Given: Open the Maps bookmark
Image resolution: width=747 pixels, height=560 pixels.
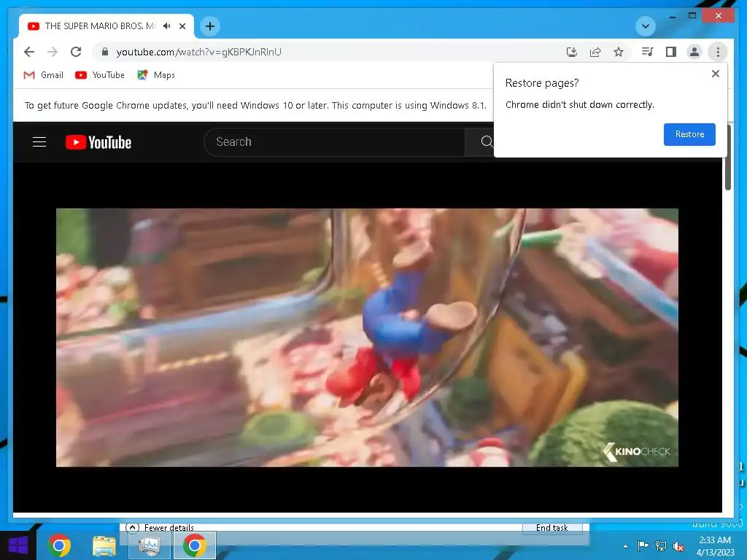Looking at the screenshot, I should tap(156, 75).
